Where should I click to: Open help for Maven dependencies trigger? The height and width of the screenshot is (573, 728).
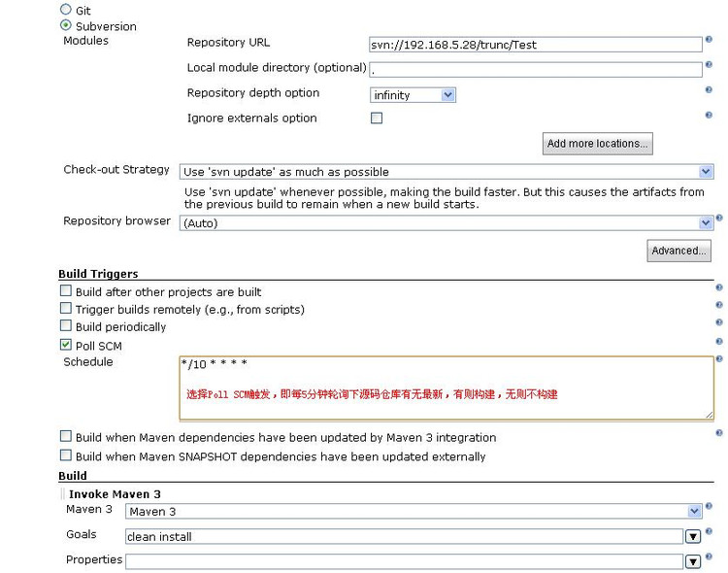[719, 433]
